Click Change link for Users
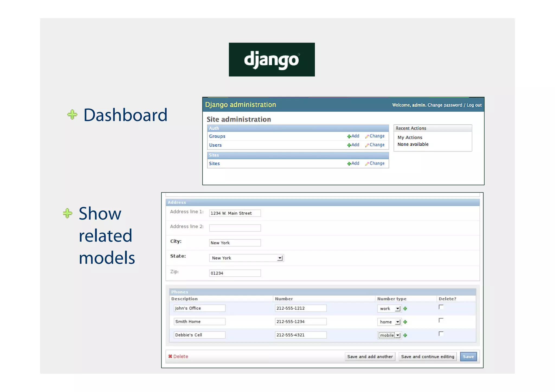 377,145
